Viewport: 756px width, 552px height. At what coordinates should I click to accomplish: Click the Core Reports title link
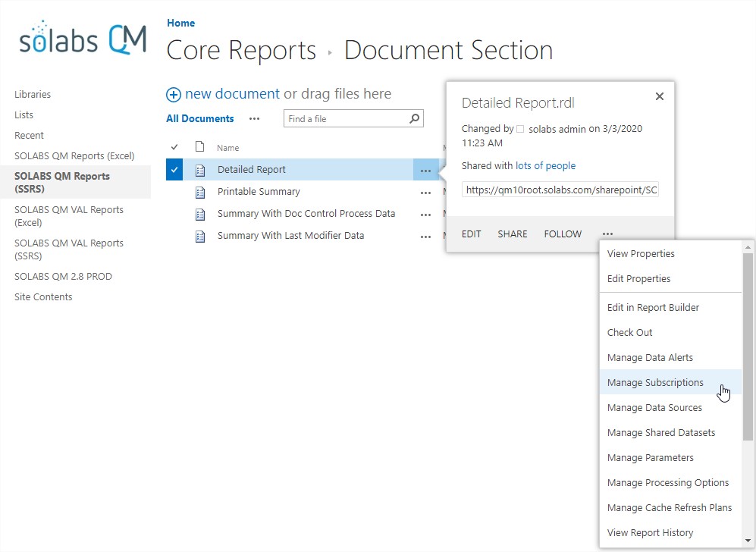241,50
